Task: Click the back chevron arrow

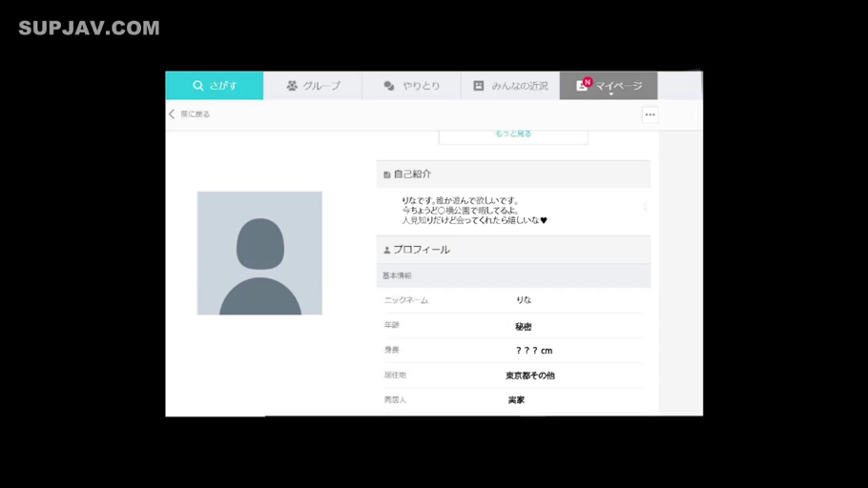Action: [172, 114]
